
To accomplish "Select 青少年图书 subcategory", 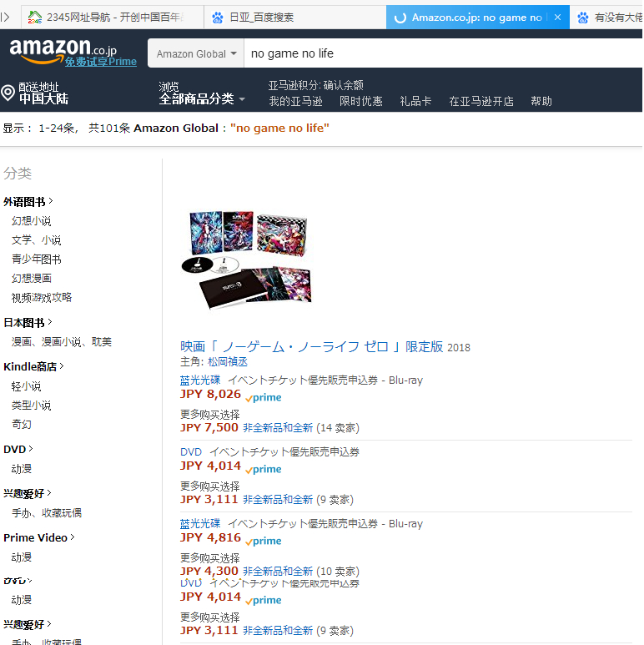I will tap(36, 260).
